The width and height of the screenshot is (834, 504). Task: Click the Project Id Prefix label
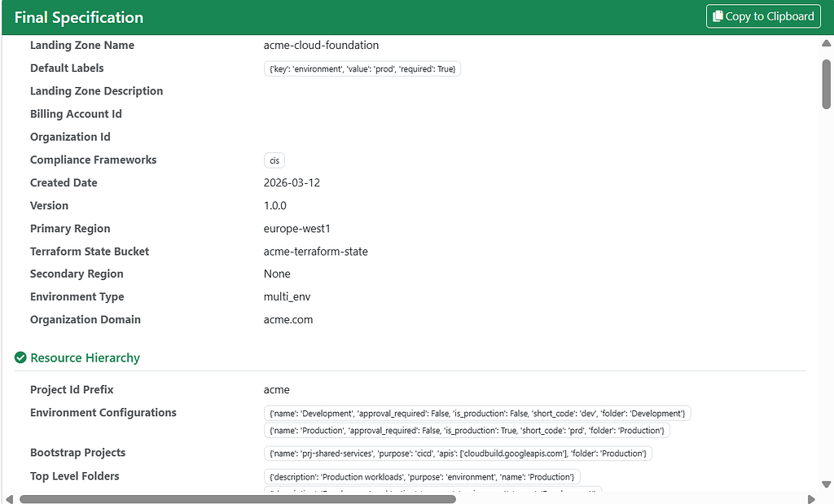pos(72,389)
